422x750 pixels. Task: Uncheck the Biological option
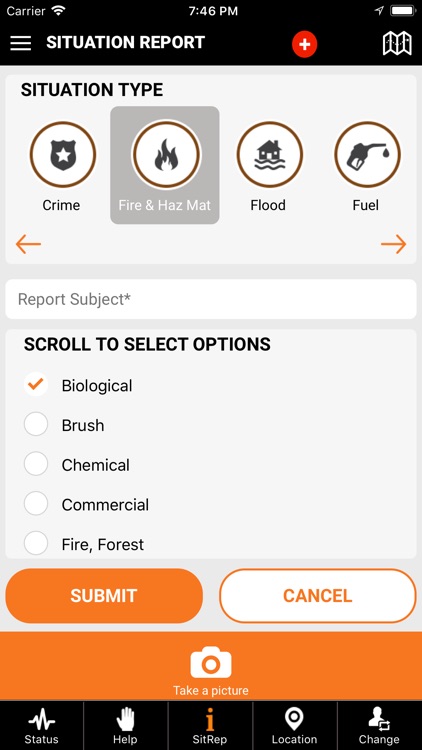tap(36, 384)
